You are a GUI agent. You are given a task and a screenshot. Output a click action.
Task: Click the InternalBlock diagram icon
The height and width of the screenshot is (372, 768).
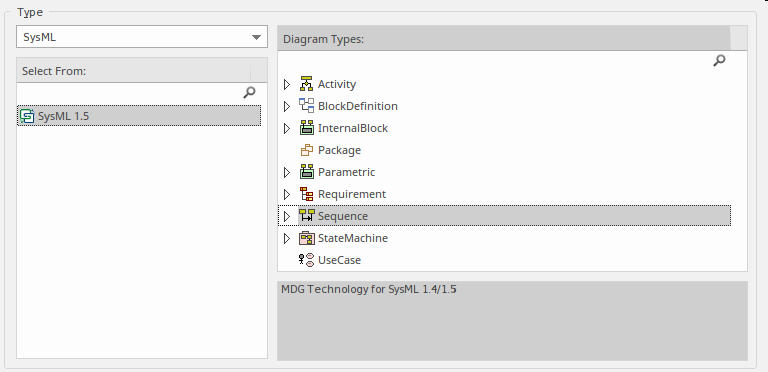307,128
